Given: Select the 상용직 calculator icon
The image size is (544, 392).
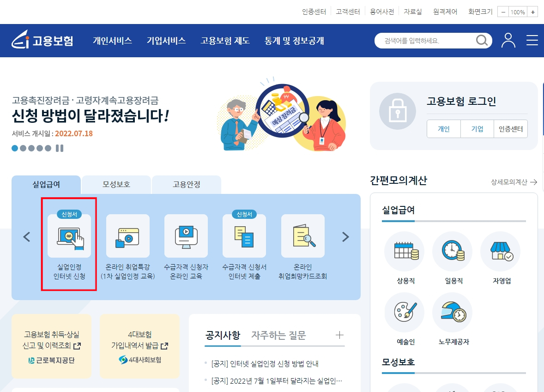Looking at the screenshot, I should 405,251.
